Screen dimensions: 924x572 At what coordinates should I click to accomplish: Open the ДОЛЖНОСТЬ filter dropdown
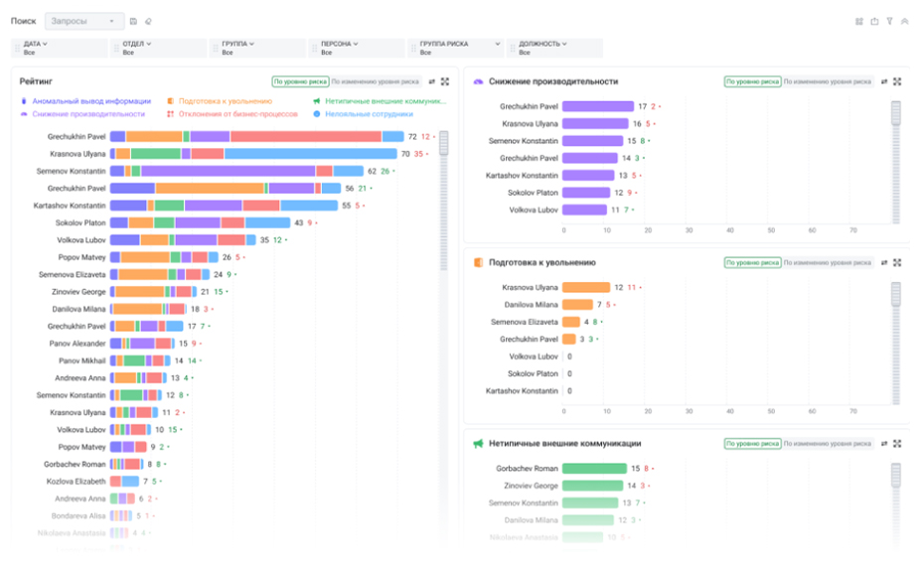coord(554,49)
